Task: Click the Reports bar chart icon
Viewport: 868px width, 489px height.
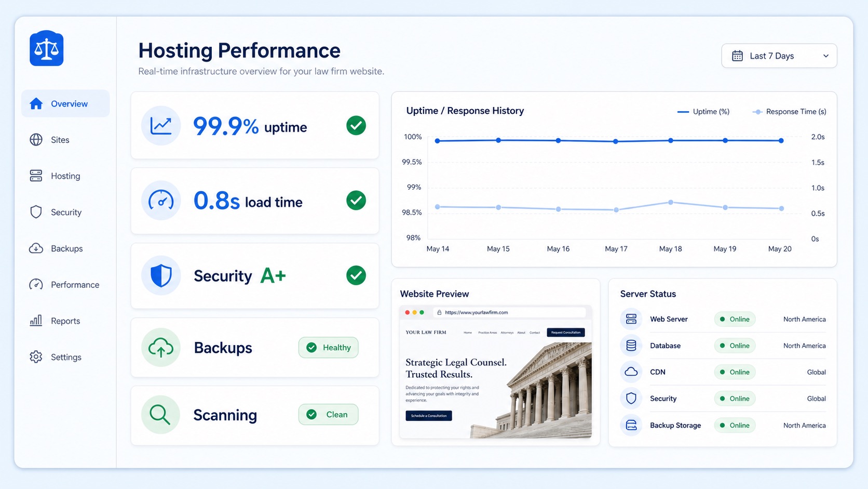Action: tap(36, 321)
